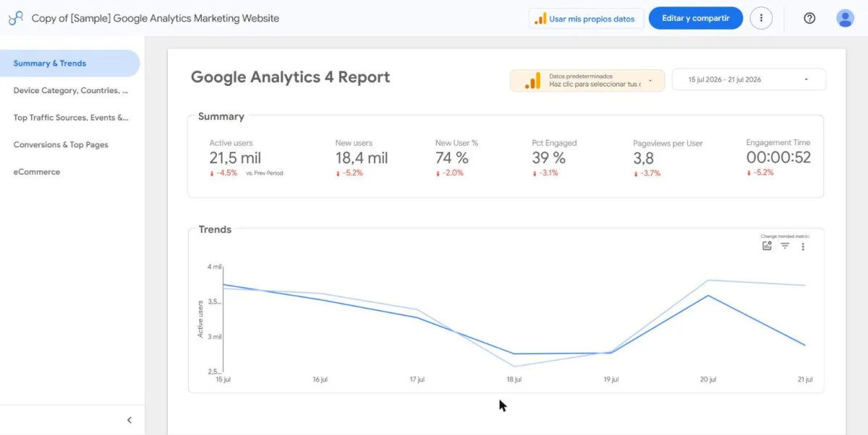The height and width of the screenshot is (435, 868).
Task: Open the three-dot more options menu in header
Action: click(x=761, y=18)
